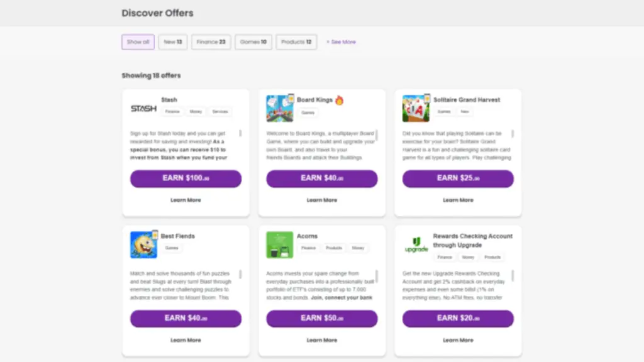Select the Show all filter
Image resolution: width=644 pixels, height=362 pixels.
pos(138,42)
